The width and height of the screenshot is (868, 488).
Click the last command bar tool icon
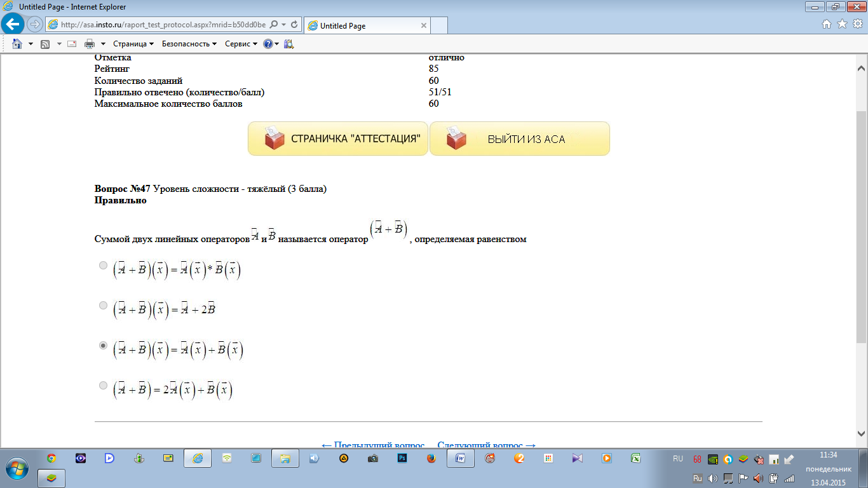click(x=288, y=44)
